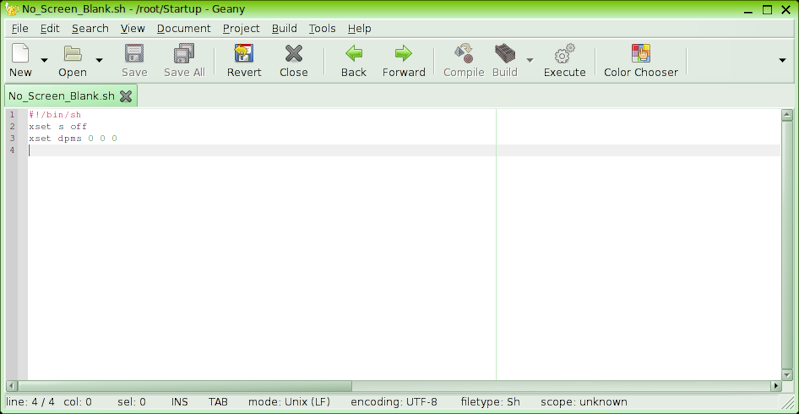
Task: Click 'encoding: UTF-8' in status bar
Action: (x=394, y=402)
